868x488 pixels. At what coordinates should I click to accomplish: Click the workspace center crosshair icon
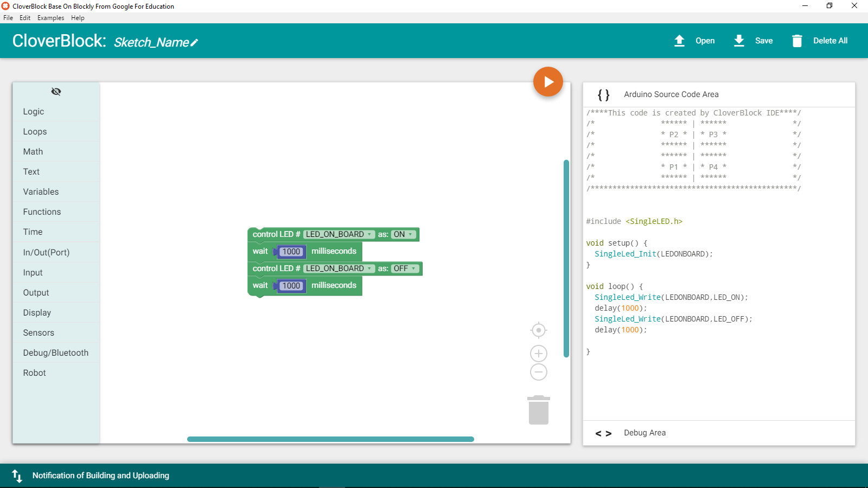538,330
